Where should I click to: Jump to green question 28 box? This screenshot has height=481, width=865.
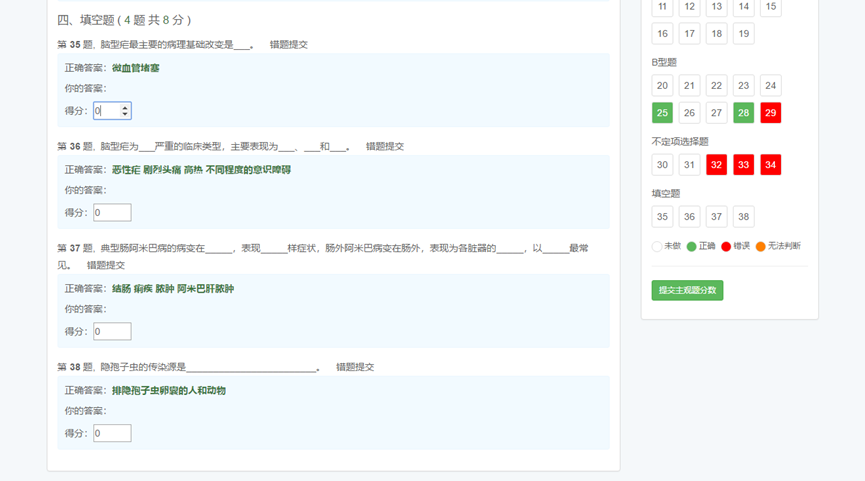743,113
